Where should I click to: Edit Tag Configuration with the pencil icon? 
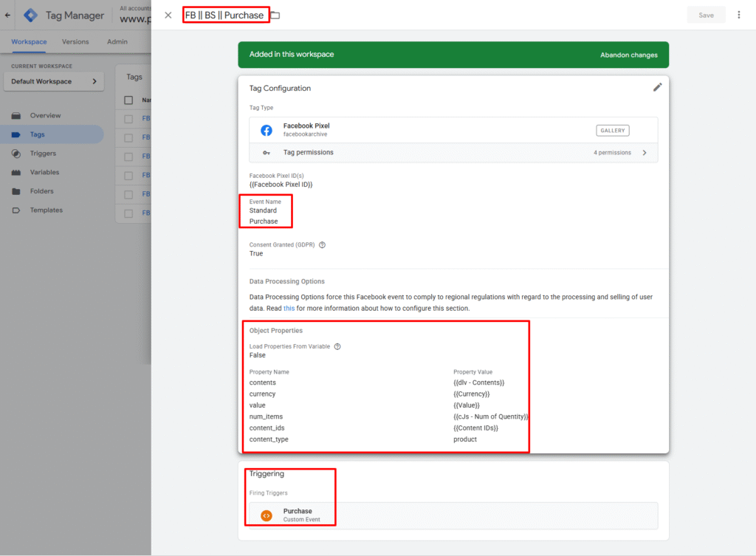657,87
